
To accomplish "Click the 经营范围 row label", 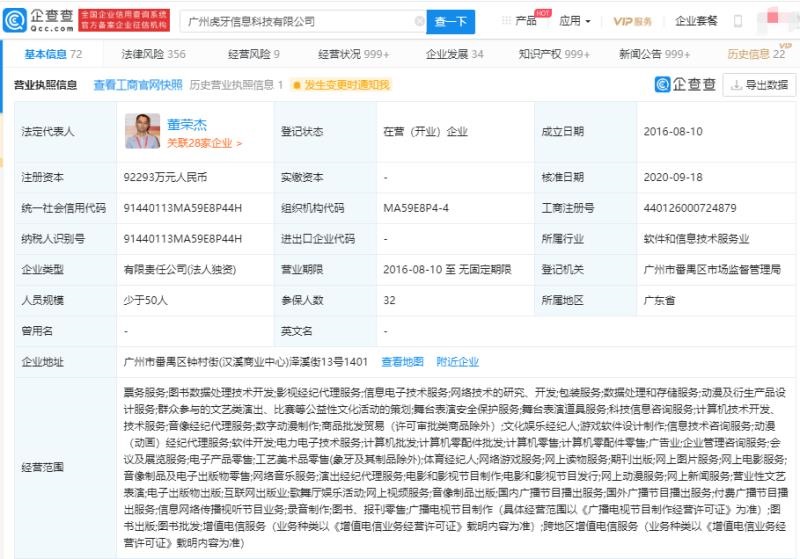I will pyautogui.click(x=42, y=467).
